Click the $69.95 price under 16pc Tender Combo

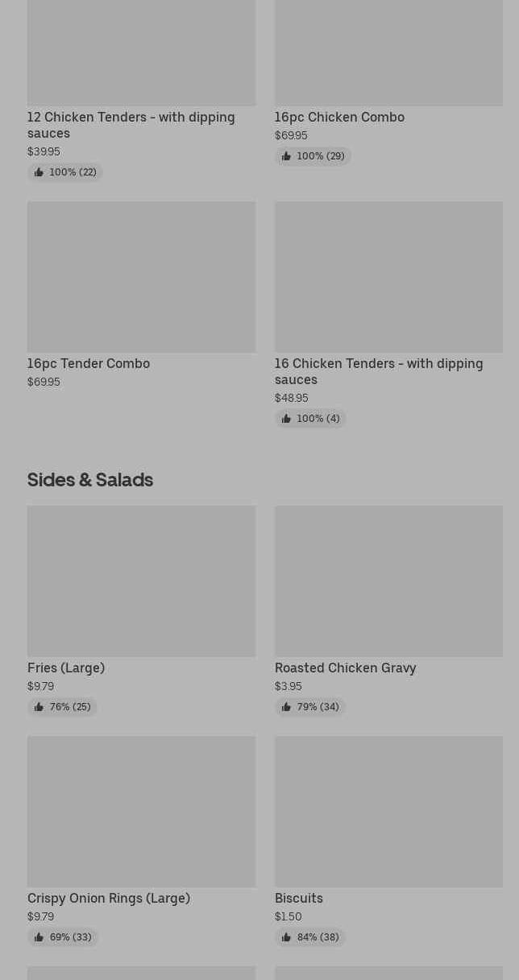click(x=44, y=382)
